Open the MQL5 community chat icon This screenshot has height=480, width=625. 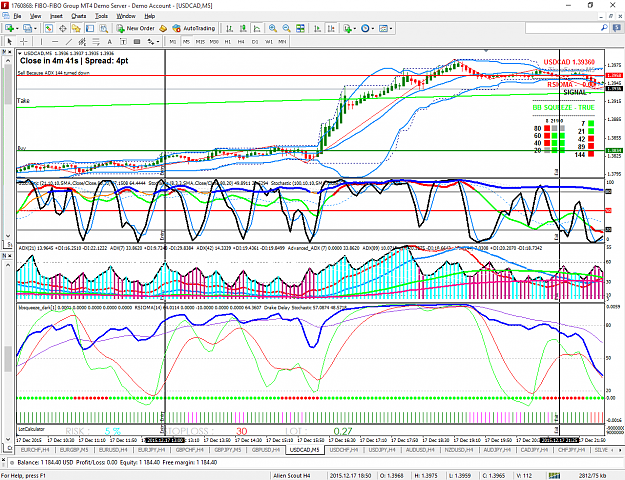(x=617, y=28)
